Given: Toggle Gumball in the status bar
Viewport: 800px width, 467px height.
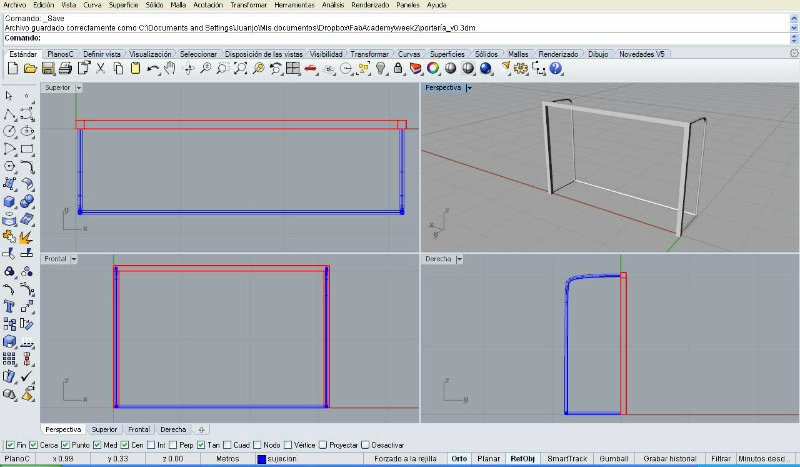Looking at the screenshot, I should click(614, 459).
